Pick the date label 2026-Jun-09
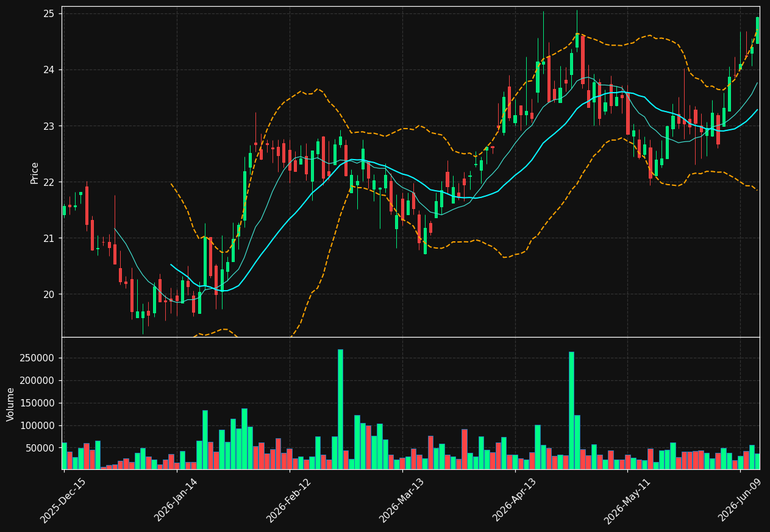This screenshot has height=532, width=770. point(741,500)
